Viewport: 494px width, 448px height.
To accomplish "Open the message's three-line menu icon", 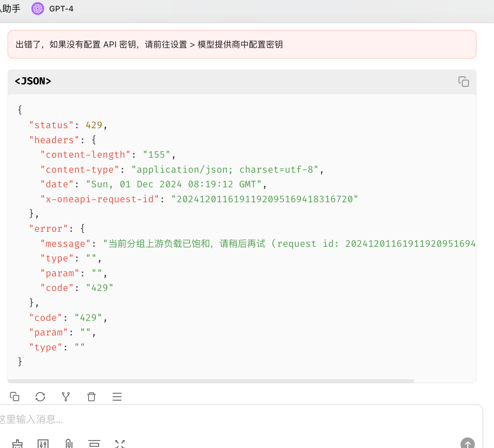I will click(x=117, y=396).
